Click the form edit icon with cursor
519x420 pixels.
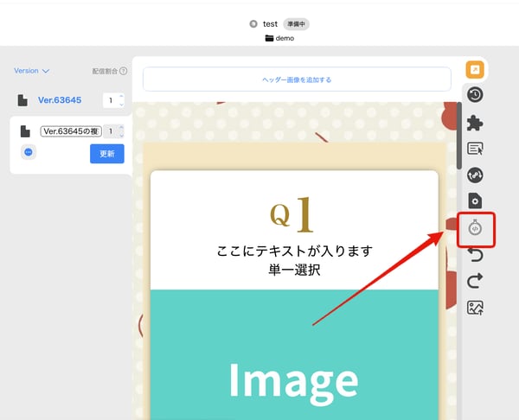tap(474, 149)
